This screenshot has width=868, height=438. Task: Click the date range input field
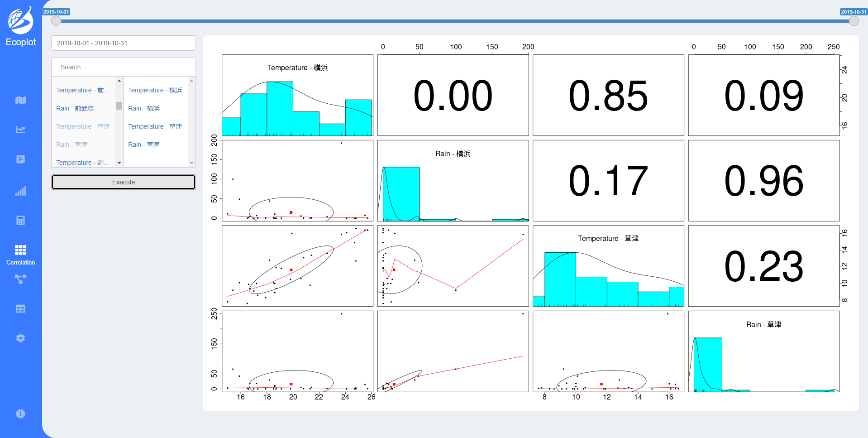pyautogui.click(x=123, y=43)
